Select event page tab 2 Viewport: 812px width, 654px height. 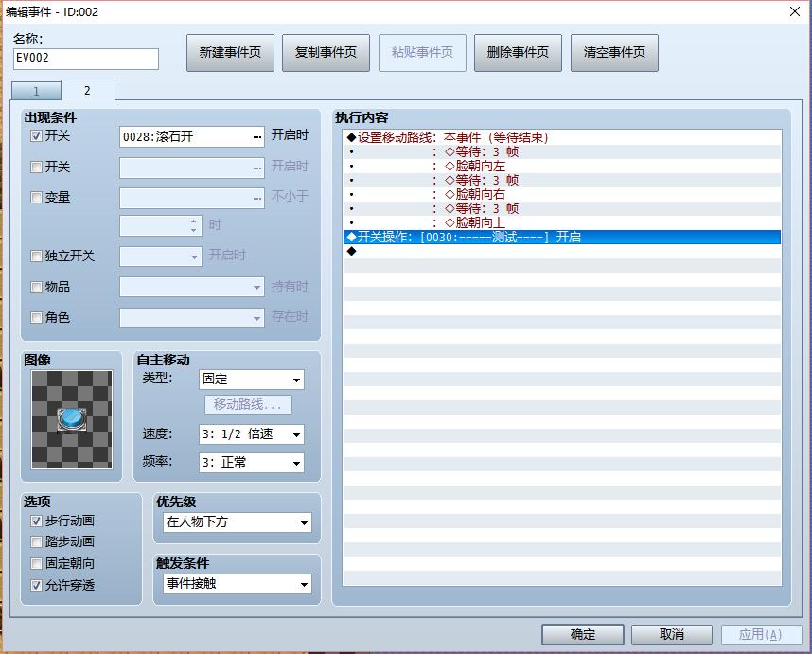pos(87,90)
